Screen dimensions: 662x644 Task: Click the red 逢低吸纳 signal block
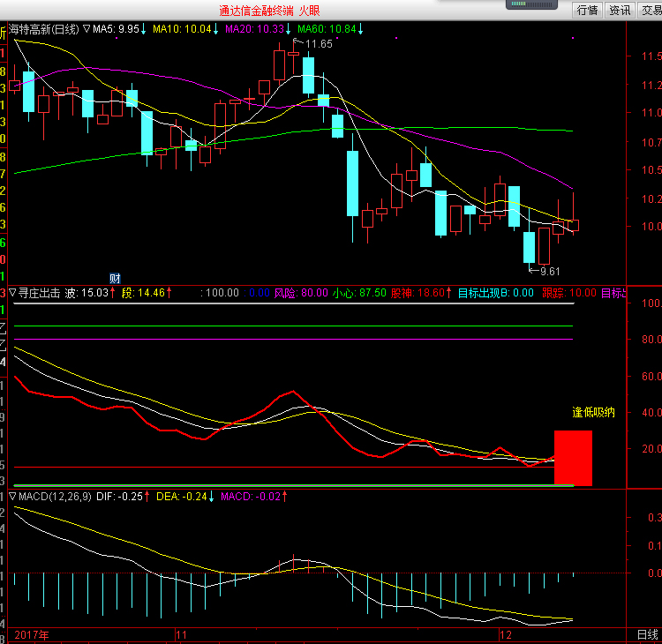[x=573, y=458]
